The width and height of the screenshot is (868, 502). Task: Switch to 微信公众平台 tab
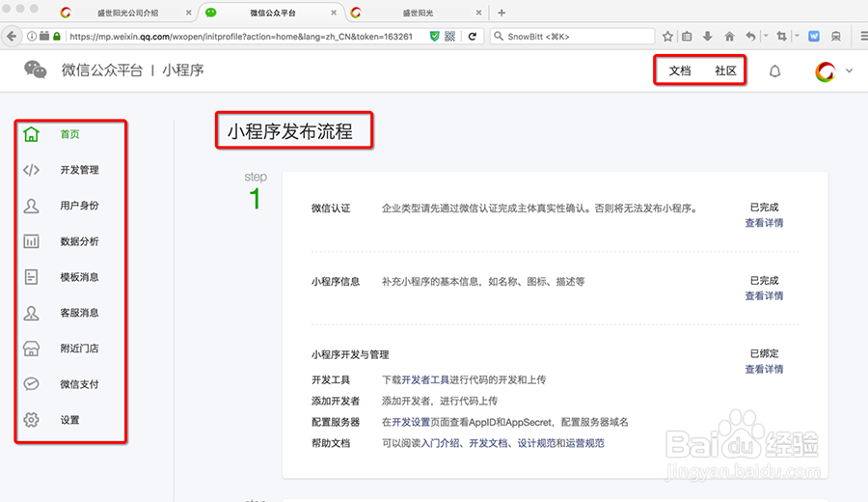point(272,13)
